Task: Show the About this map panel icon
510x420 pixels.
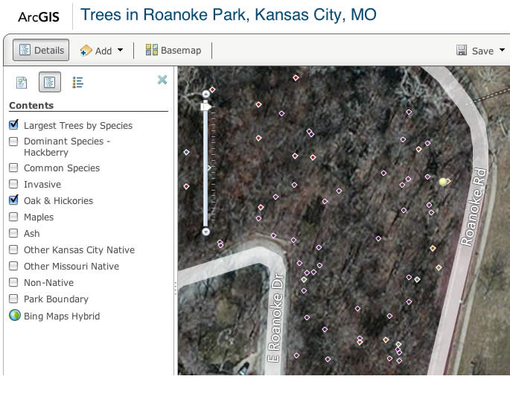Action: coord(22,83)
